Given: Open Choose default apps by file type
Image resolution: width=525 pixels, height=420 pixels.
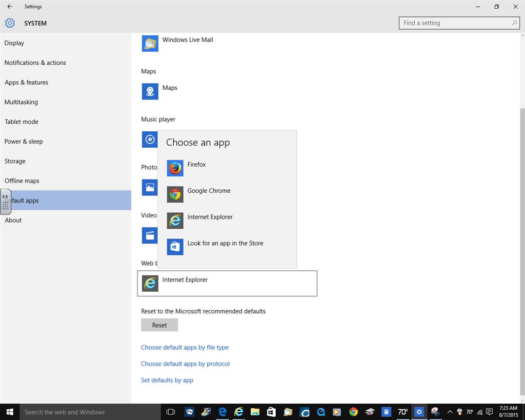Looking at the screenshot, I should click(185, 347).
